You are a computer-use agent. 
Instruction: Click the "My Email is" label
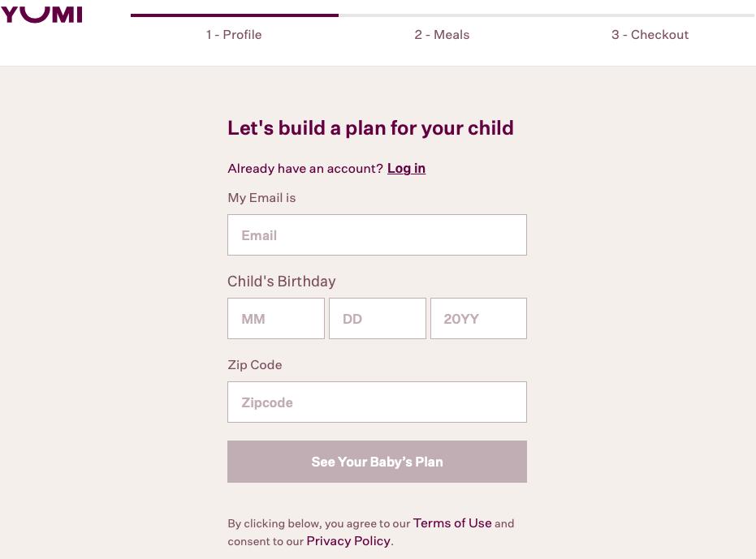(x=261, y=198)
